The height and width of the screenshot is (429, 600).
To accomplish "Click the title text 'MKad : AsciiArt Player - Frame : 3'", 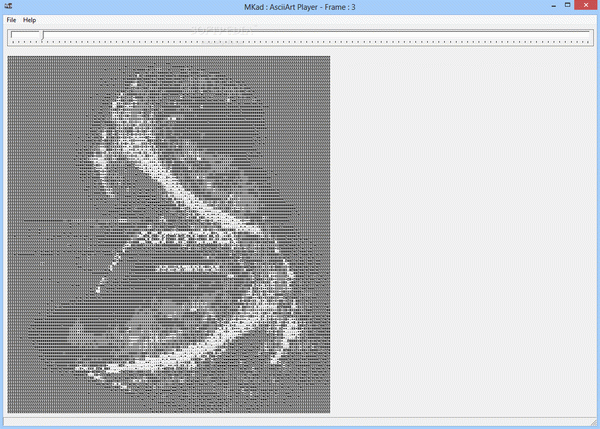I will pos(300,7).
